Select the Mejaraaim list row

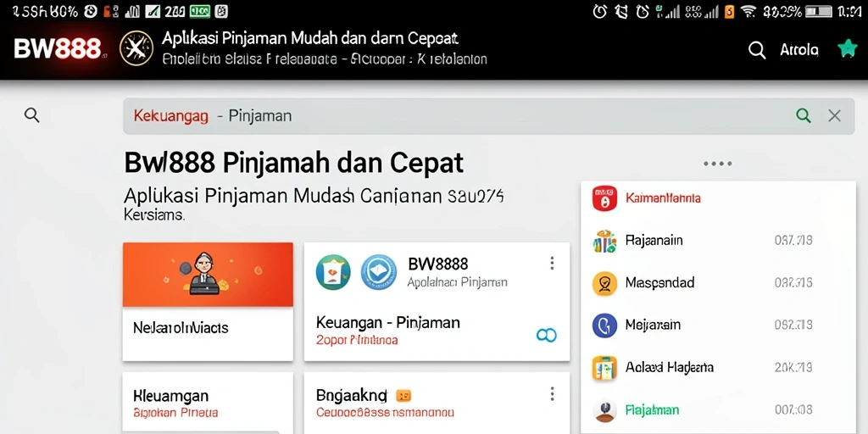[x=718, y=325]
